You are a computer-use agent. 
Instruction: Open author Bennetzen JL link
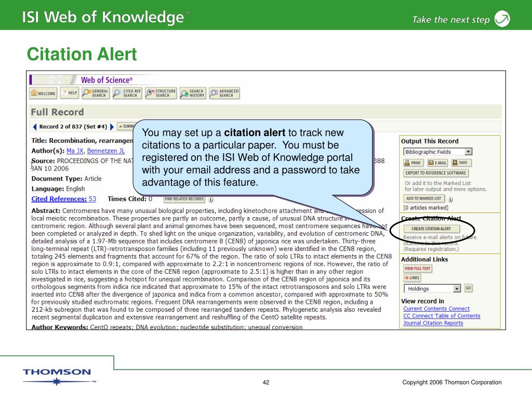[105, 151]
